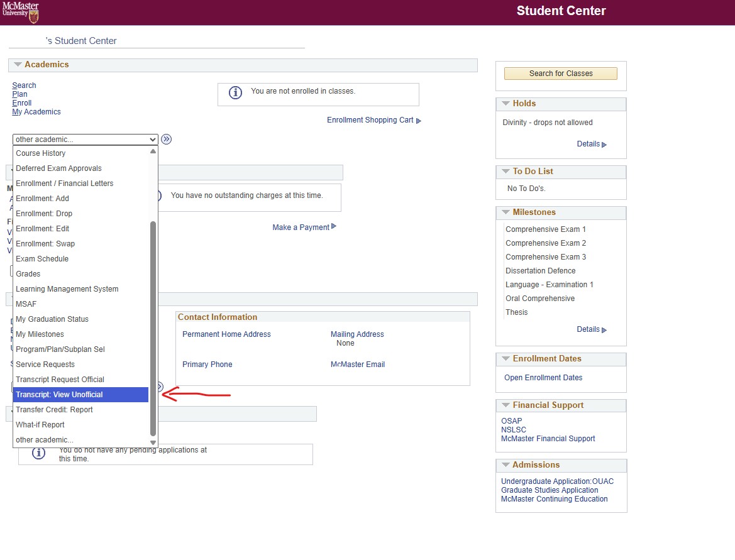Select Enrollment: Edit option
This screenshot has width=735, height=560.
80,229
